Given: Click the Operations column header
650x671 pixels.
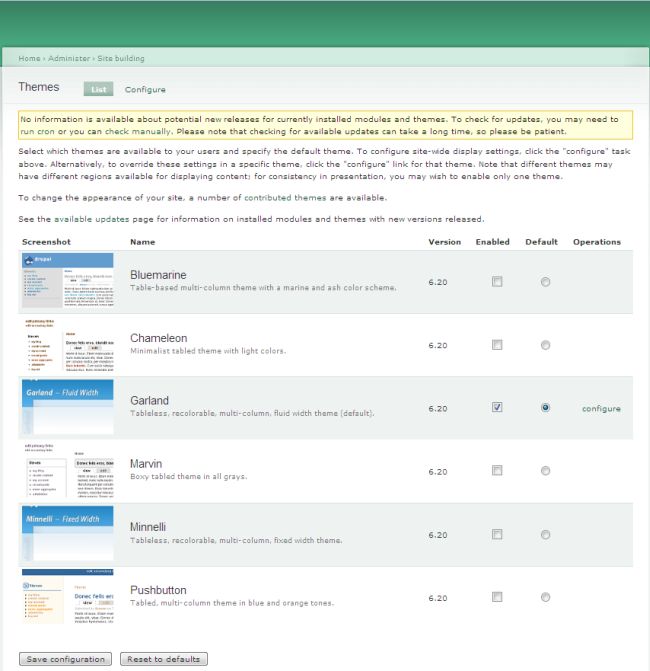Looking at the screenshot, I should click(x=597, y=242).
